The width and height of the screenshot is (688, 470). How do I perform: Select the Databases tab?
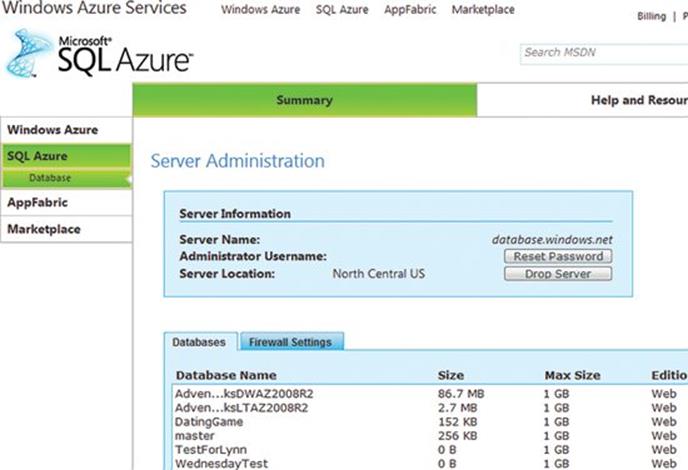click(x=200, y=342)
